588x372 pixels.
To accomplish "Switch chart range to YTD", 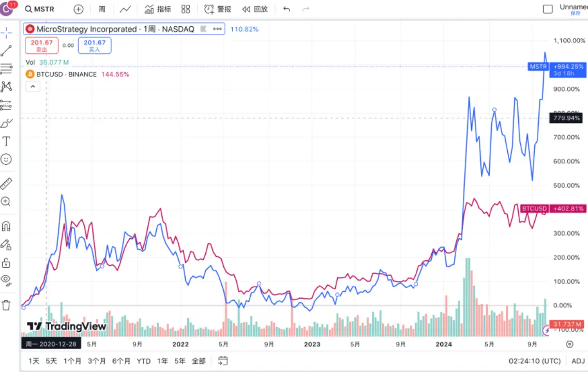I will tap(144, 361).
